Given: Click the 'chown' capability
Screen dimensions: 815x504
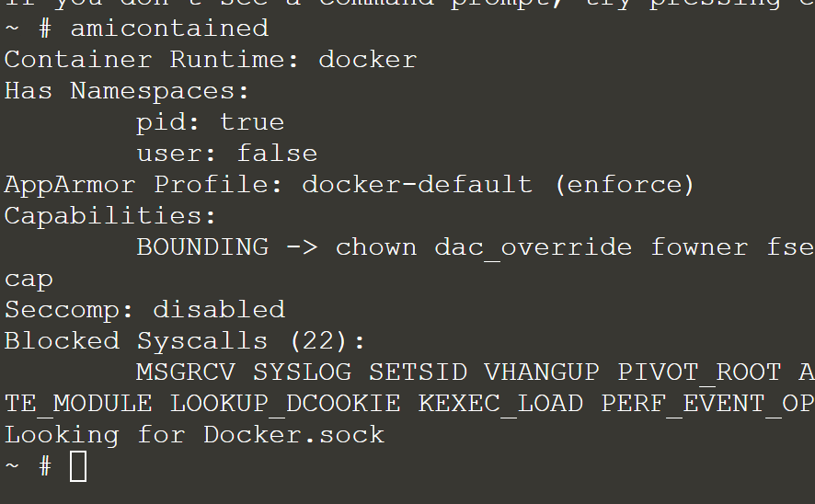Looking at the screenshot, I should (376, 246).
